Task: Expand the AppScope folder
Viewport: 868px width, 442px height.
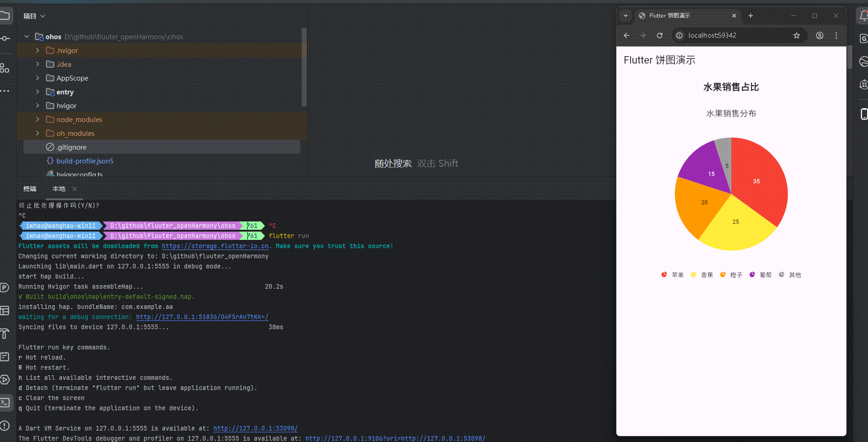Action: pyautogui.click(x=38, y=78)
